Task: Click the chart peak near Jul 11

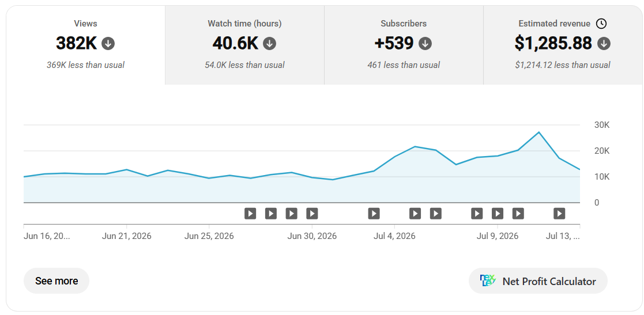Action: coord(538,132)
